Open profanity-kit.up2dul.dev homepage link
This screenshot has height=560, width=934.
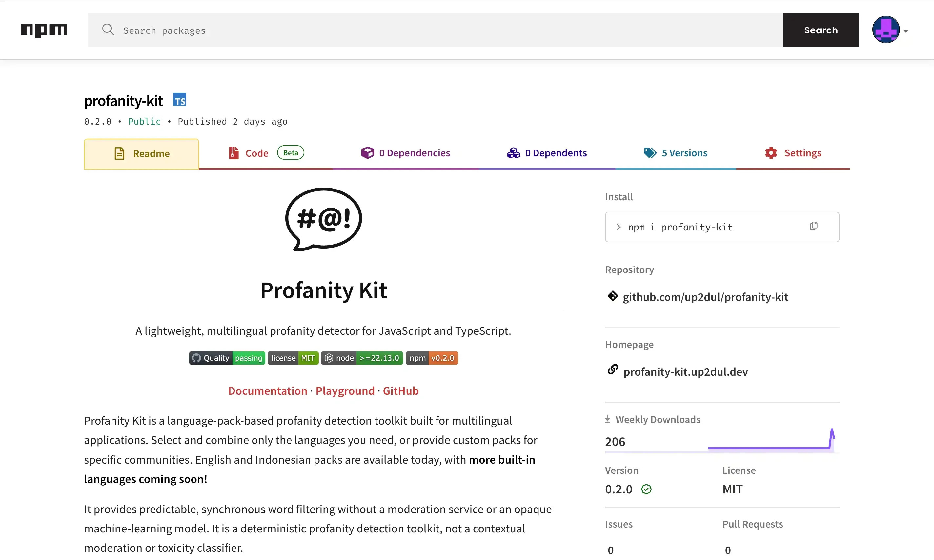pos(685,372)
